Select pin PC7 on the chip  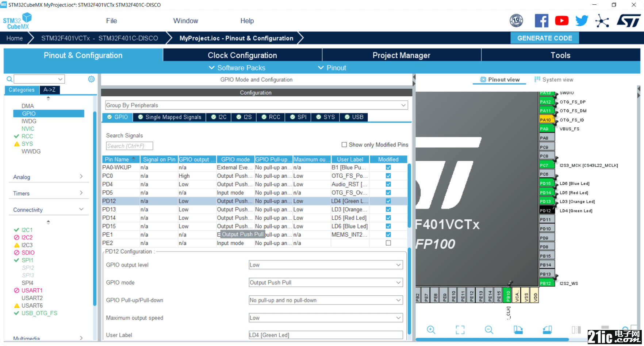(x=547, y=165)
